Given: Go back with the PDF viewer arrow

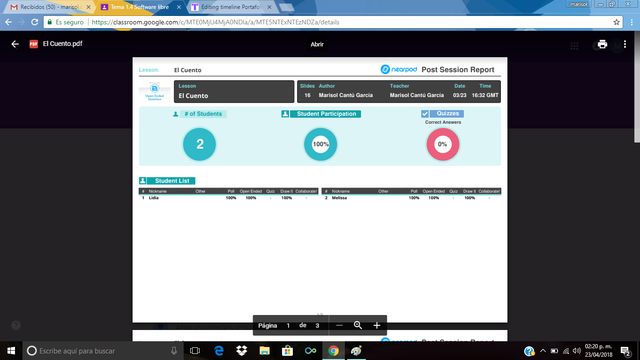Looking at the screenshot, I should (x=15, y=44).
